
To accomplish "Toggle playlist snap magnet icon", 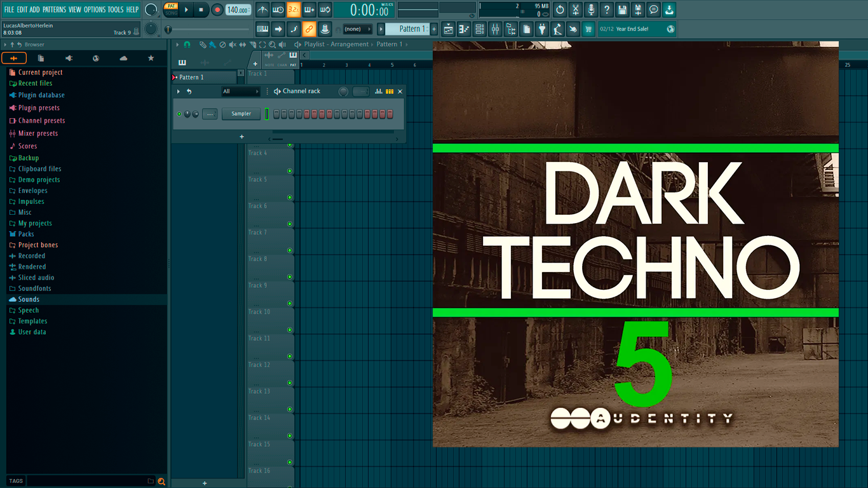I will pyautogui.click(x=187, y=44).
